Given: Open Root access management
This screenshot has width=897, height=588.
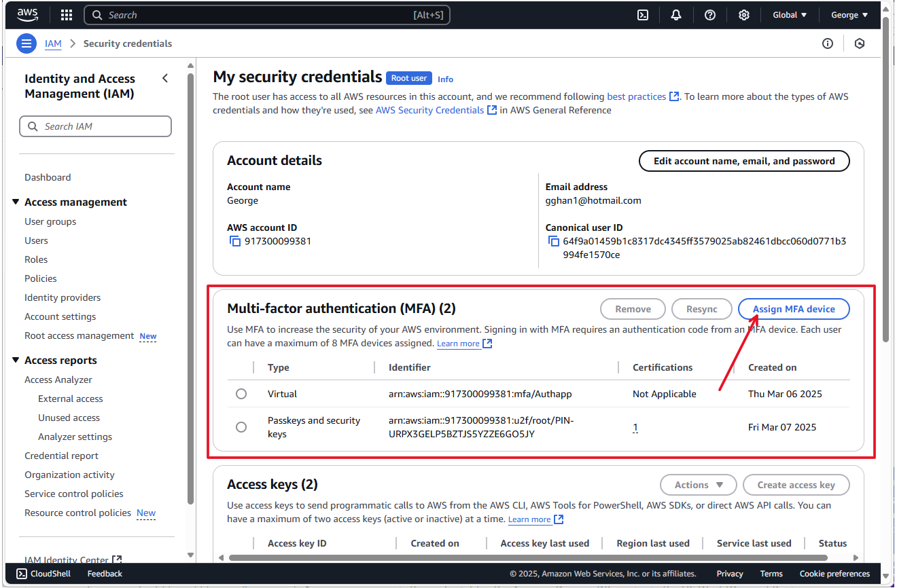Looking at the screenshot, I should coord(80,335).
